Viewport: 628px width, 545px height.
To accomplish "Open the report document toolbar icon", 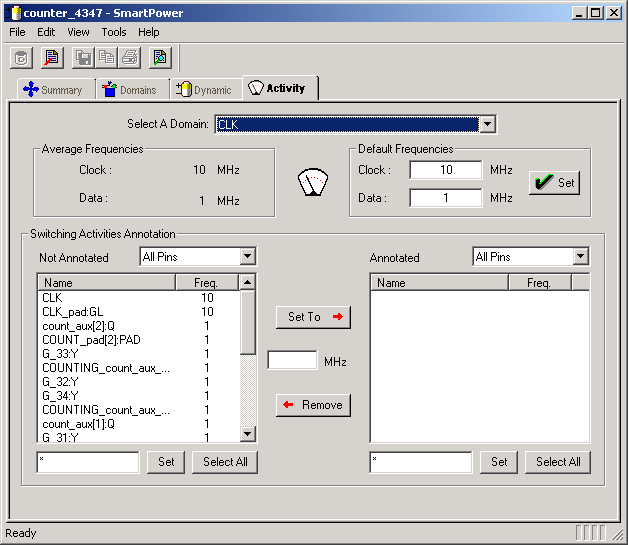I will pos(52,58).
